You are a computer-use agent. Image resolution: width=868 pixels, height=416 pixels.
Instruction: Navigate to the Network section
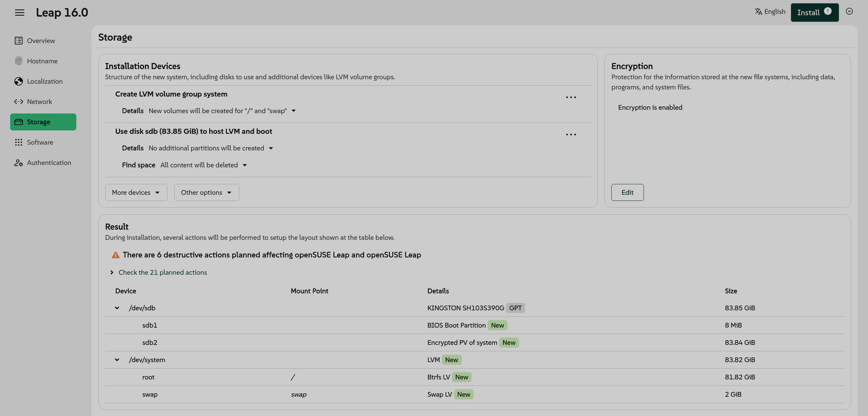click(39, 102)
